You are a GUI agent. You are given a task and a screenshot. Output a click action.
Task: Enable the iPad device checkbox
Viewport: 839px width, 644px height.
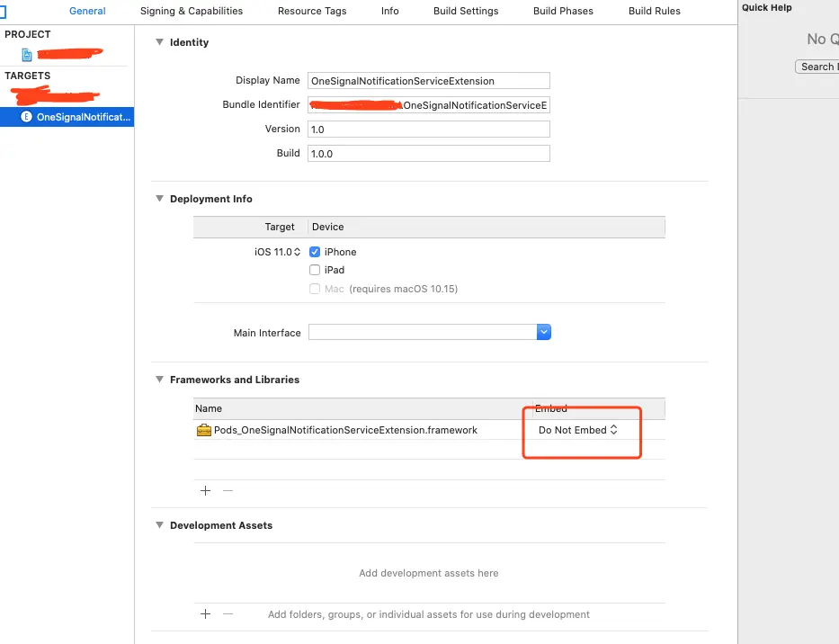point(315,270)
